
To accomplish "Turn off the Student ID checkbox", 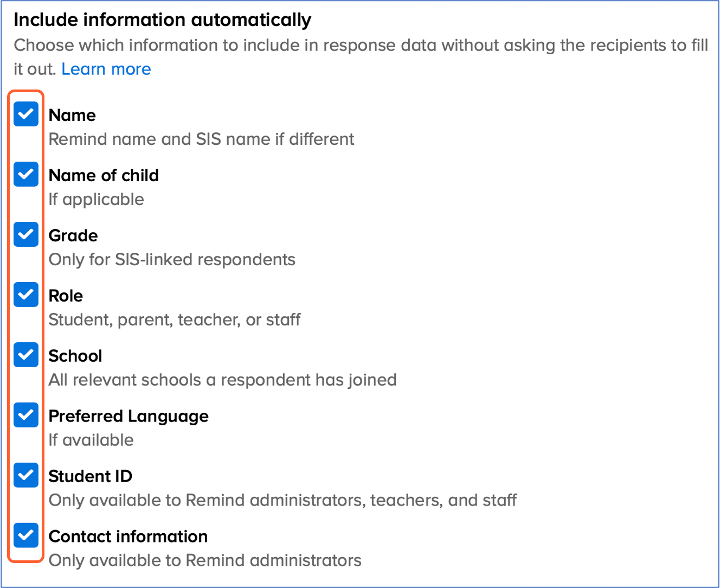I will [x=26, y=475].
